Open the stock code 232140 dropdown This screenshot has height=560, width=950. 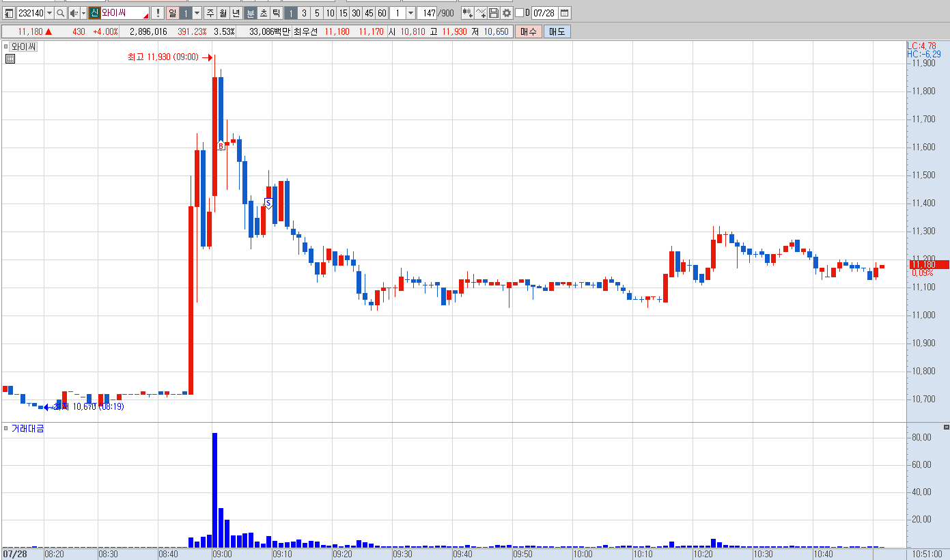point(49,13)
